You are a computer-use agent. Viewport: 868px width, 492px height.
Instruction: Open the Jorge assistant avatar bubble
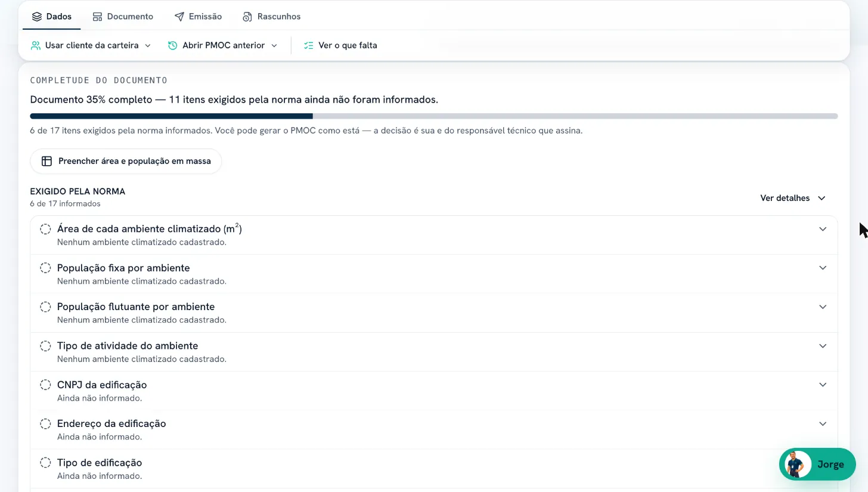[x=817, y=464]
